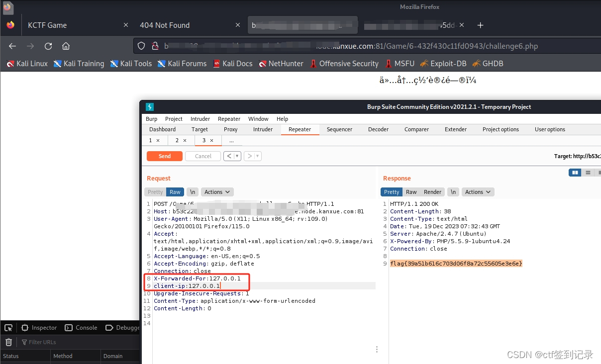Select Repeater request tab 2
Screen dimensions: 601x364
[x=177, y=140]
